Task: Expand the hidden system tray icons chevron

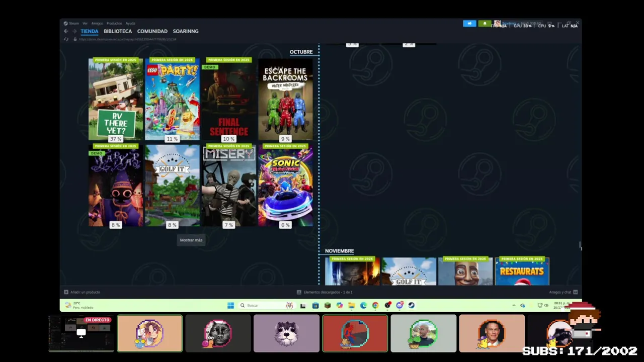Action: click(x=514, y=305)
